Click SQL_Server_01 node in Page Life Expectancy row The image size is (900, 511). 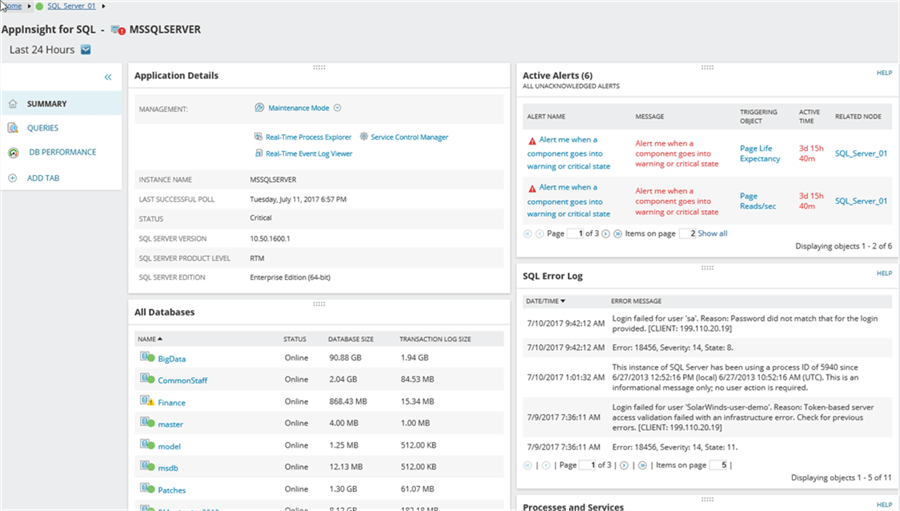(x=861, y=153)
